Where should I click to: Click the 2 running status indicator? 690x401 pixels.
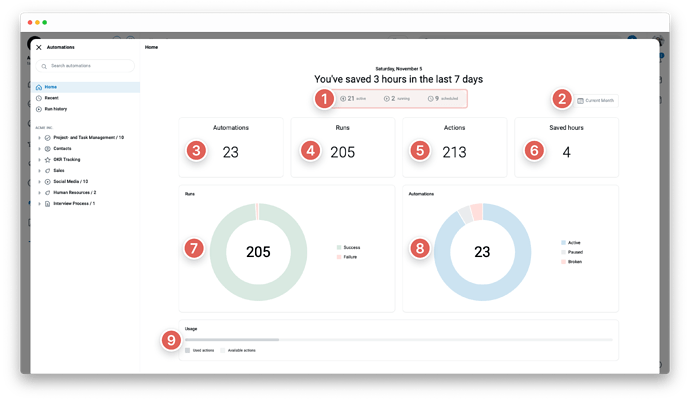tap(396, 99)
